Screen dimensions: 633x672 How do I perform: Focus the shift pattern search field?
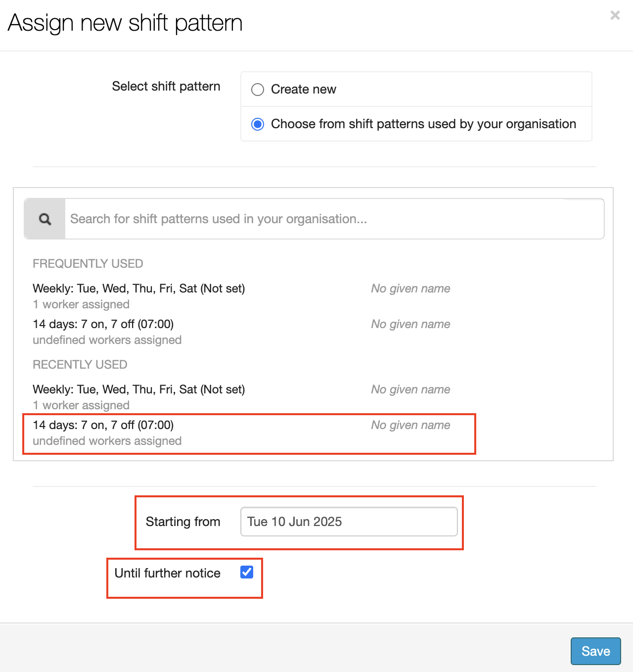(334, 219)
